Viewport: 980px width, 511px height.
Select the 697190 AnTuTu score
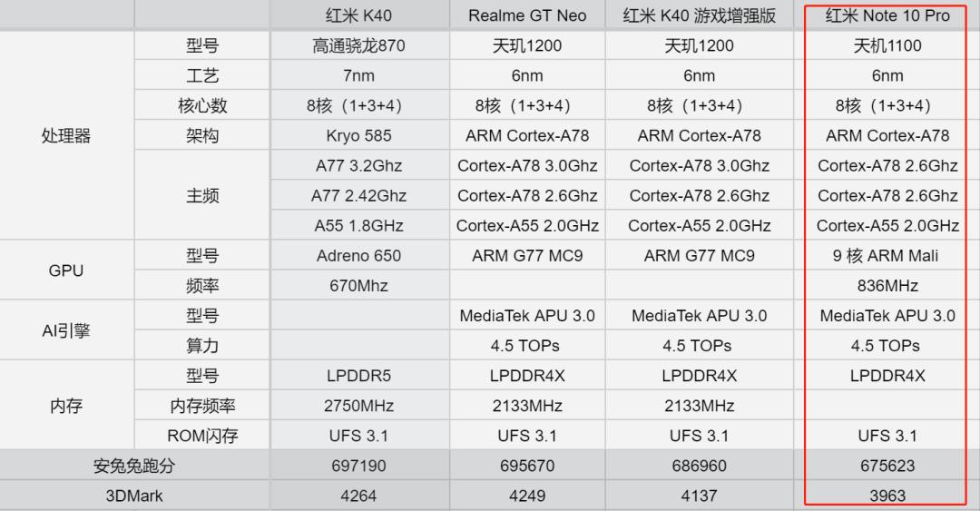[x=358, y=466]
